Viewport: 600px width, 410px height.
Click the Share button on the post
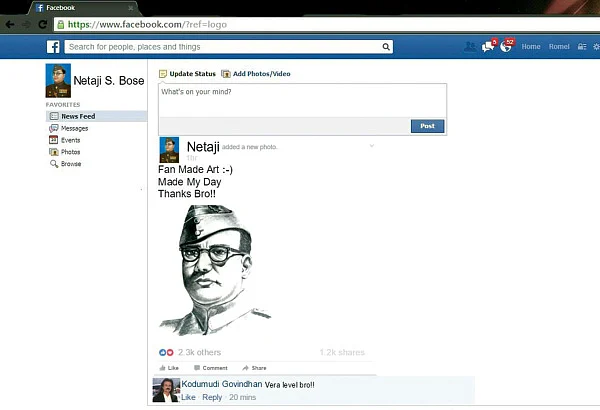click(x=254, y=368)
